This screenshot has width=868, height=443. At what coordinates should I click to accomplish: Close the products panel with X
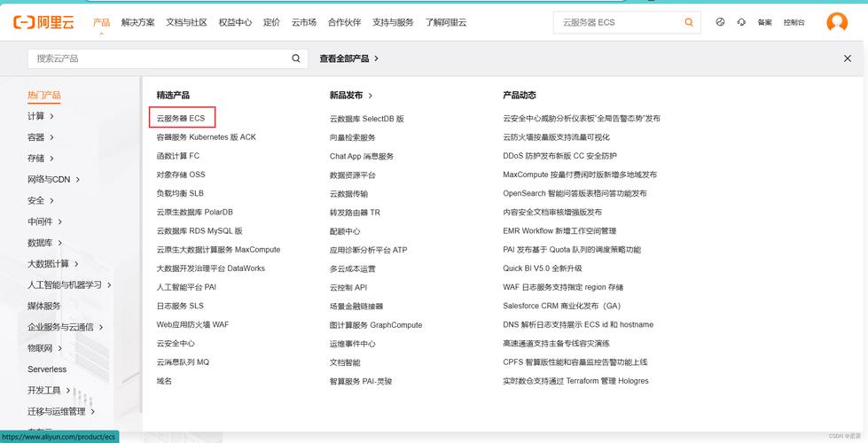click(847, 58)
